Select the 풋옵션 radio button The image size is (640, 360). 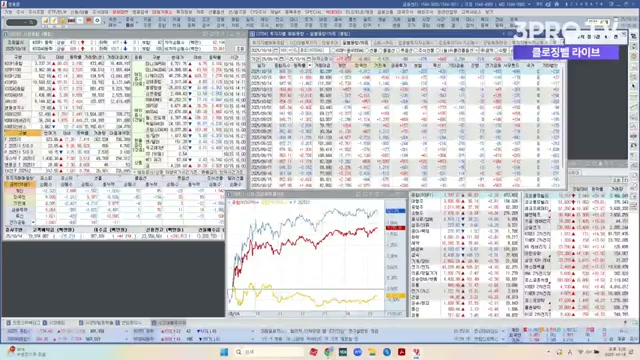point(398,50)
